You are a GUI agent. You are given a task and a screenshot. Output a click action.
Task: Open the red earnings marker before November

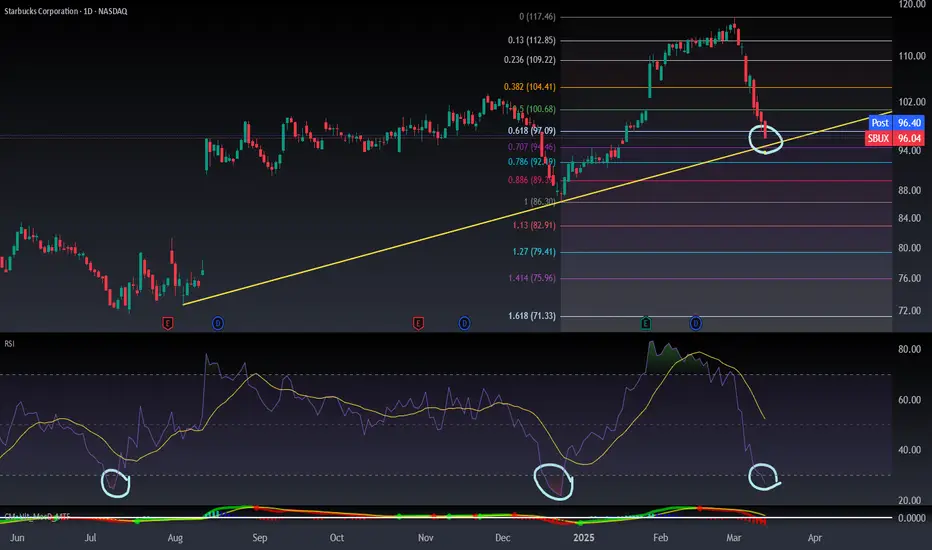coord(418,323)
